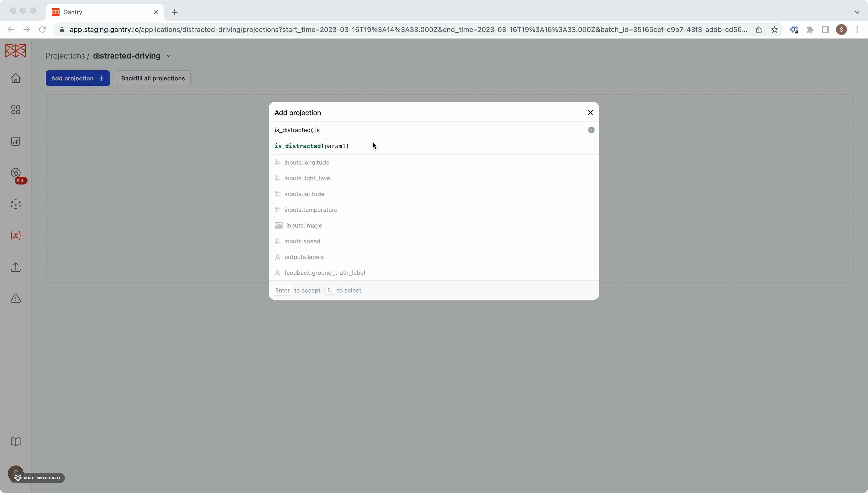This screenshot has width=868, height=493.
Task: Close the Add projection dialog
Action: coord(590,113)
